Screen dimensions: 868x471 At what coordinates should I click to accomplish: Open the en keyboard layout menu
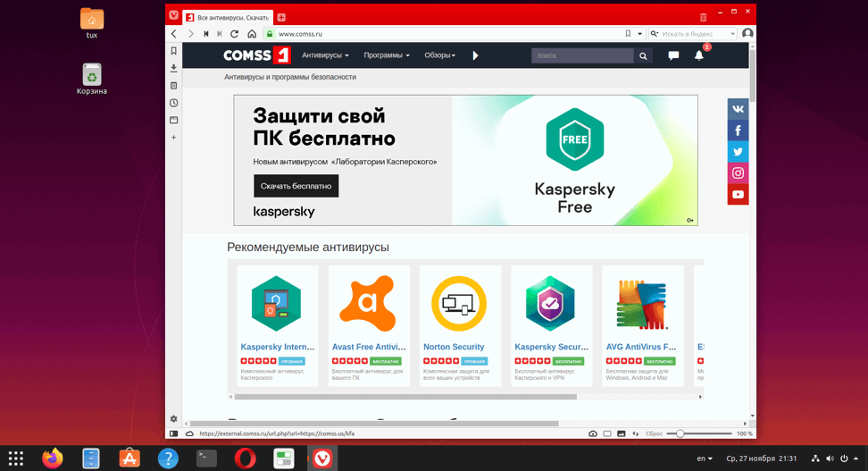(705, 458)
